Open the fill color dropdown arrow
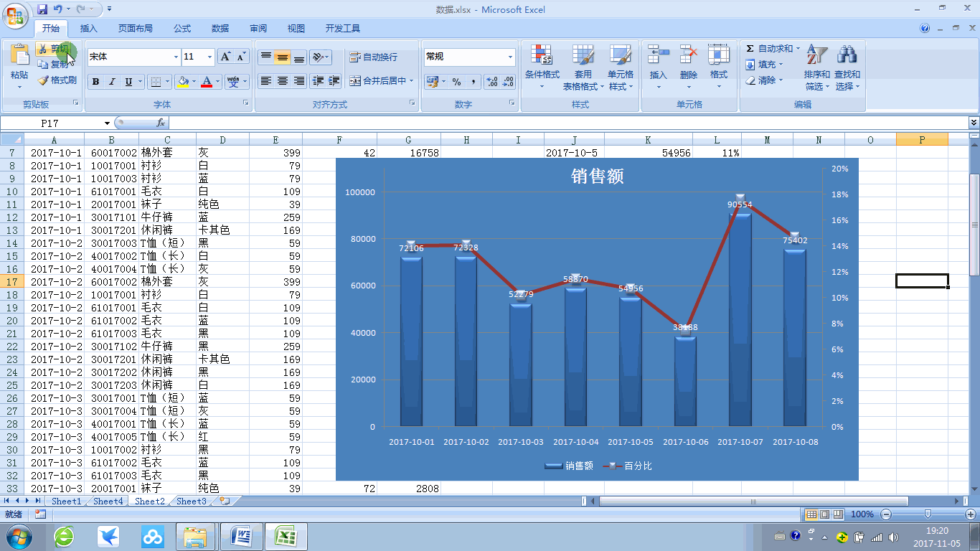The image size is (980, 551). tap(194, 82)
